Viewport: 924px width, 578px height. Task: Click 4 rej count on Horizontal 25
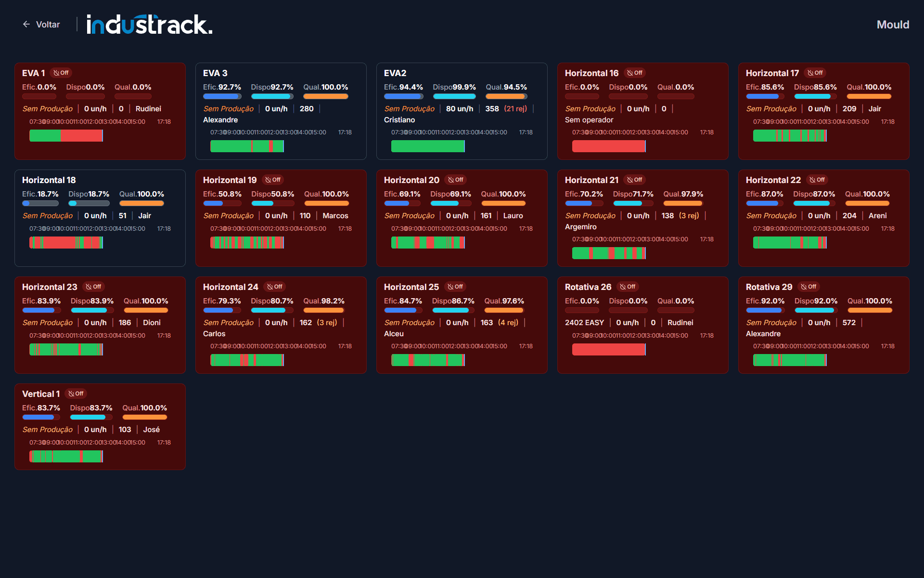click(x=508, y=323)
